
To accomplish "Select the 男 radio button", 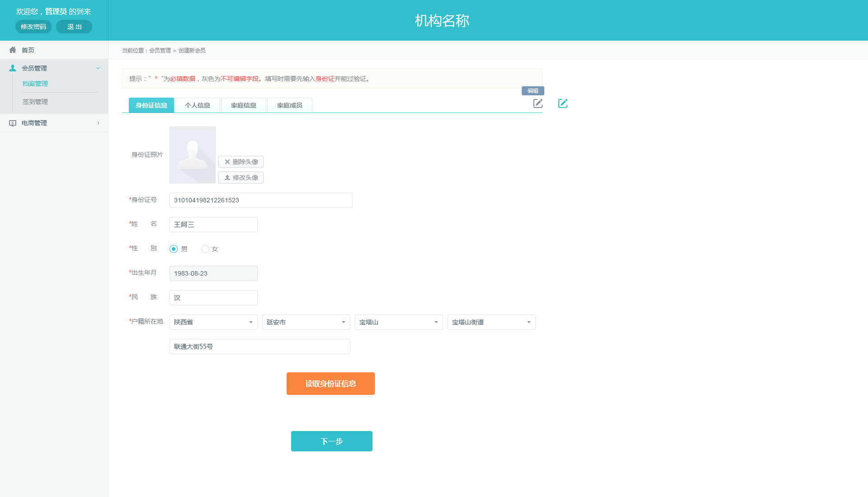I will point(174,249).
